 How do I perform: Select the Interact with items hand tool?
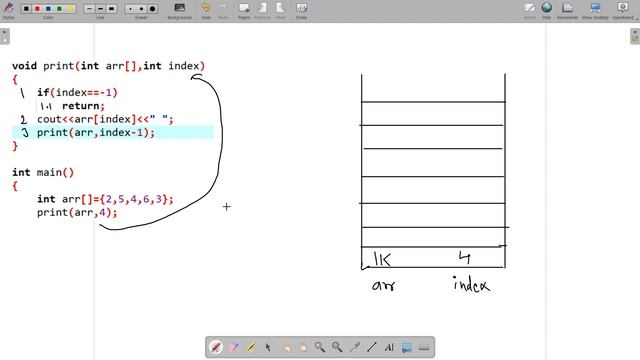coord(285,347)
